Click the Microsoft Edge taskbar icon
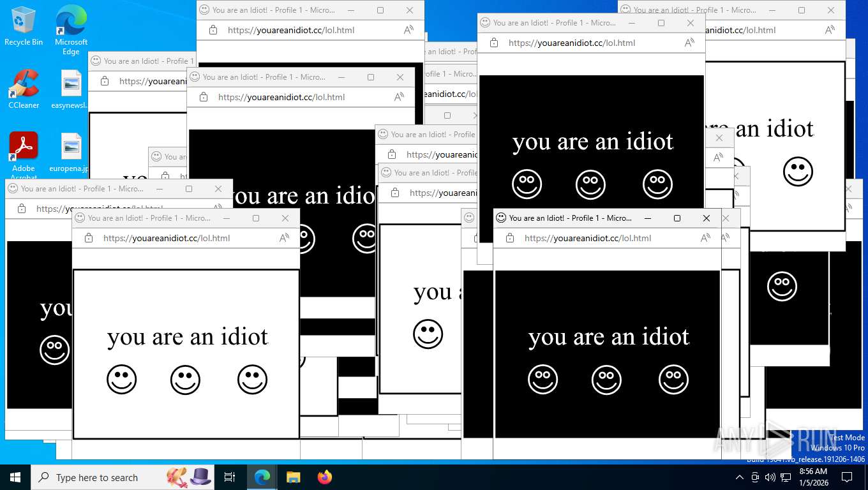The height and width of the screenshot is (490, 868). click(x=262, y=477)
